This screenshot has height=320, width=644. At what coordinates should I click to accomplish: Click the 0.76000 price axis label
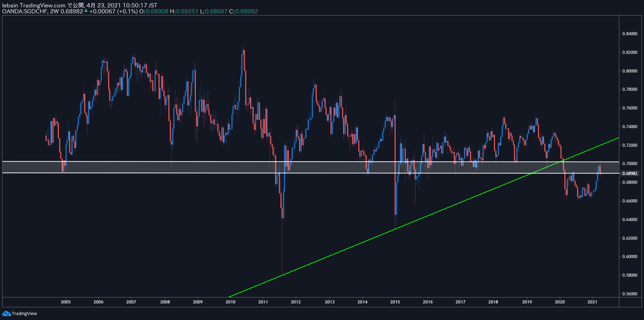click(x=630, y=108)
